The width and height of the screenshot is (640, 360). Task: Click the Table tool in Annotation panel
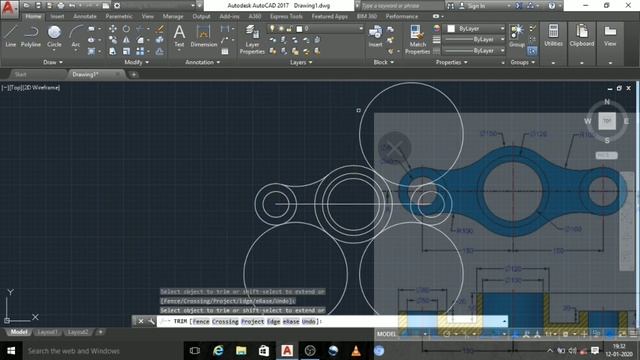224,51
